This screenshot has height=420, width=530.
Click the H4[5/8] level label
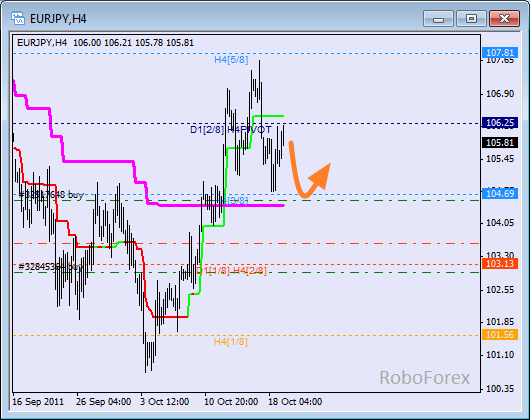click(231, 60)
